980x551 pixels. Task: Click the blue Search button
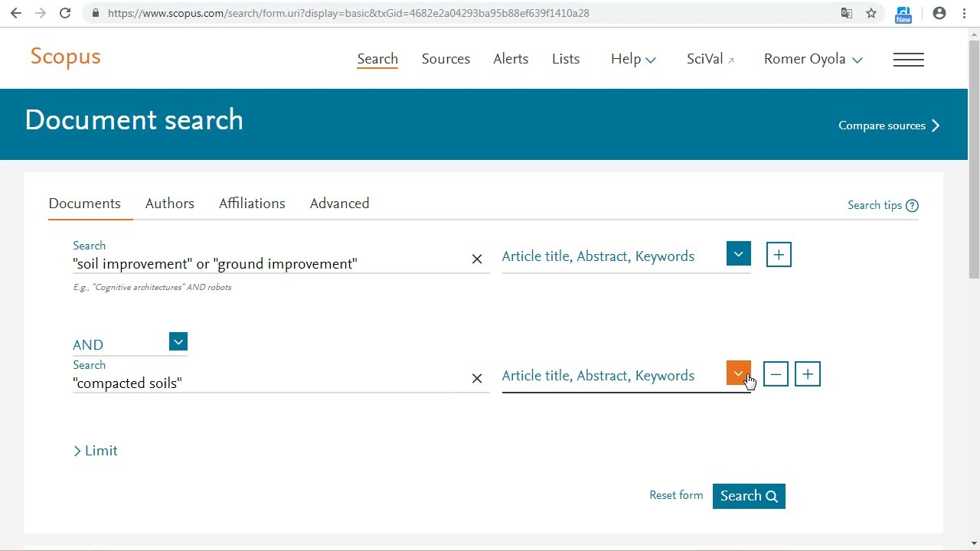[749, 496]
